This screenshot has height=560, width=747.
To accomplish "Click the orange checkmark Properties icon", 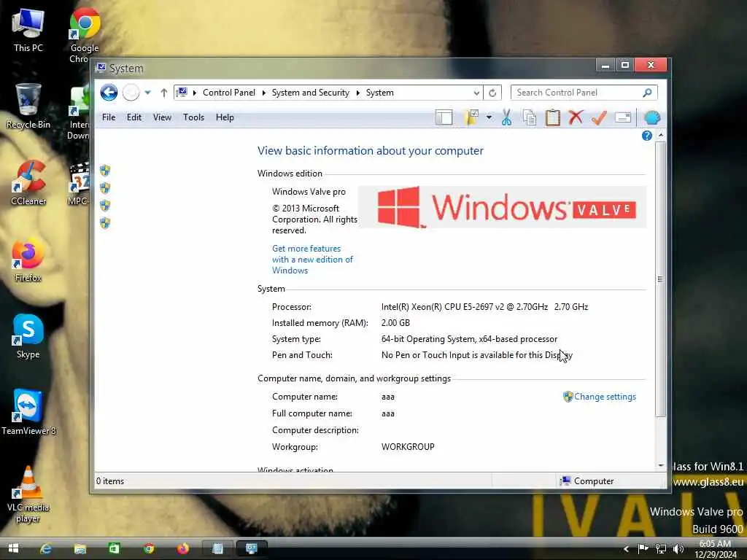I will (x=599, y=117).
